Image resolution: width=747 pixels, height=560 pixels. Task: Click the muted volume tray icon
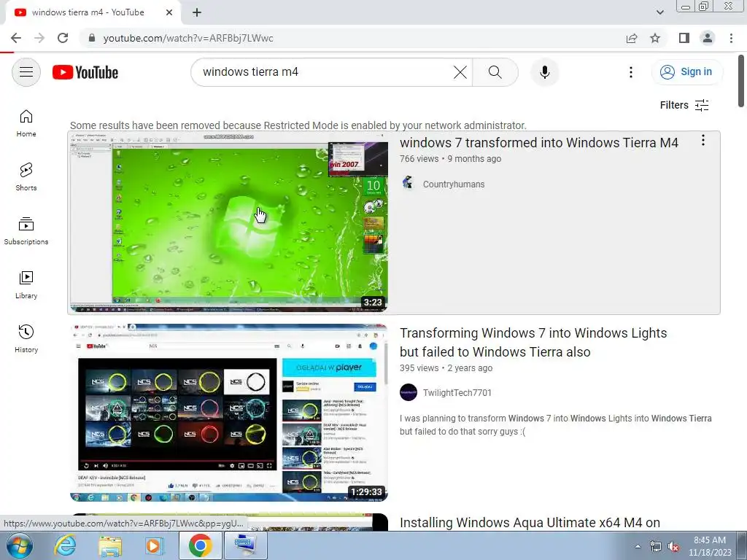(673, 547)
